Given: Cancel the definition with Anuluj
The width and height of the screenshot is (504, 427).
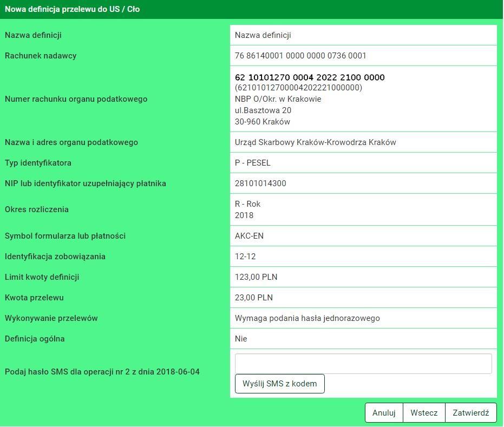Looking at the screenshot, I should click(x=384, y=413).
